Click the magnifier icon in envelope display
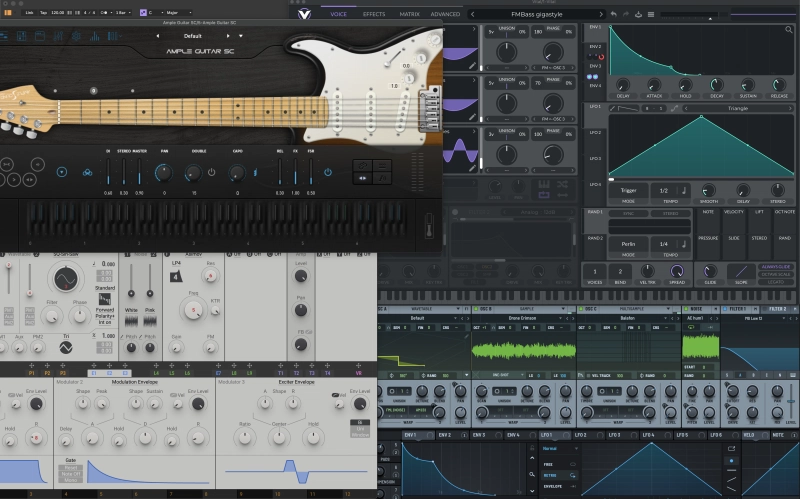This screenshot has width=800, height=499. pyautogui.click(x=790, y=30)
